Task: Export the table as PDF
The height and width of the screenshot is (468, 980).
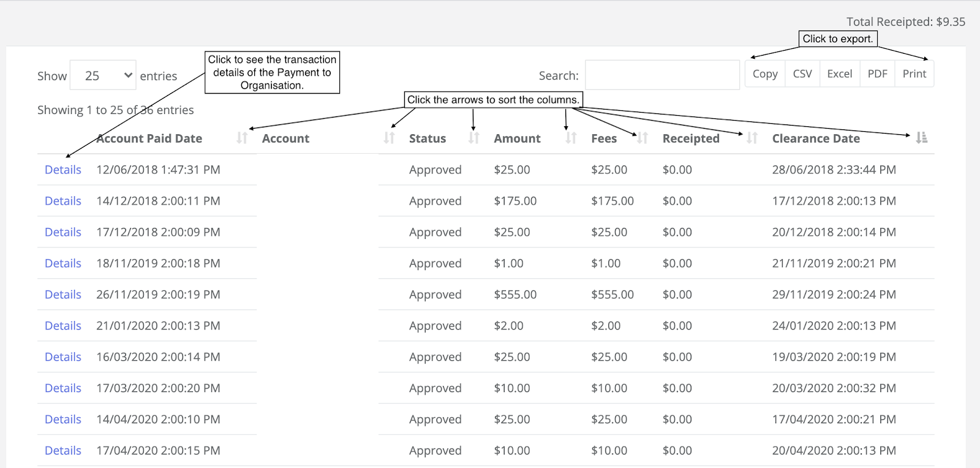Action: [x=878, y=74]
